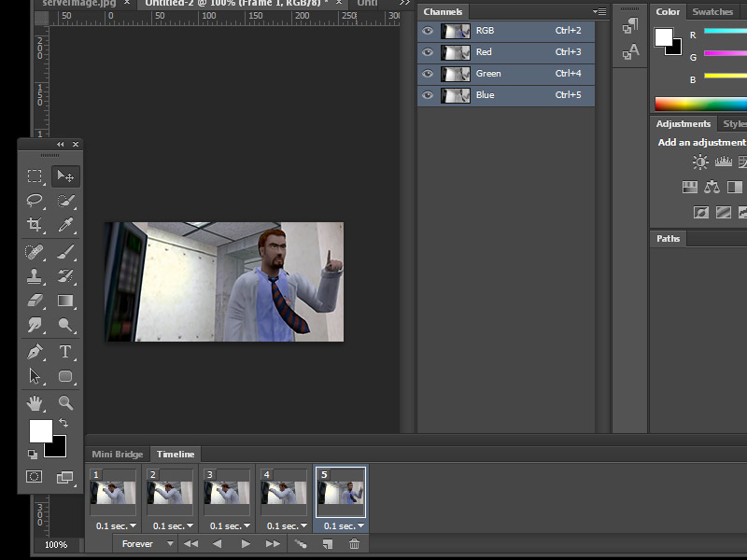The height and width of the screenshot is (560, 747).
Task: Add a Color Balance adjustment
Action: click(x=712, y=188)
